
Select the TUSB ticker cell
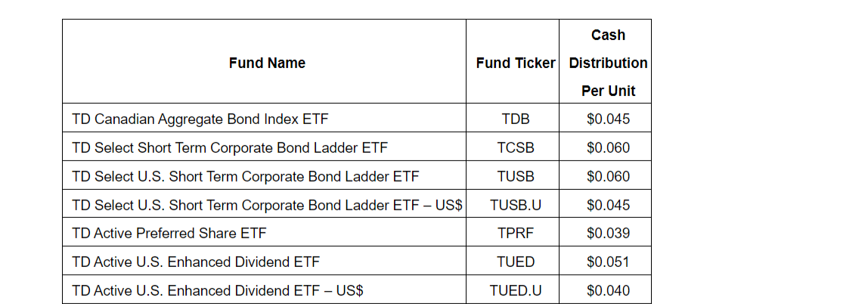tap(516, 176)
